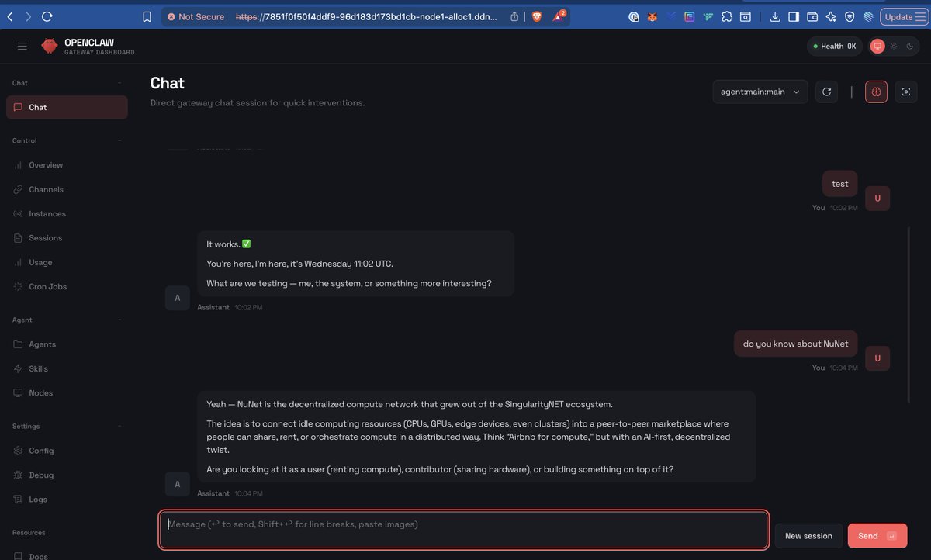931x560 pixels.
Task: View the Usage page
Action: [67, 262]
